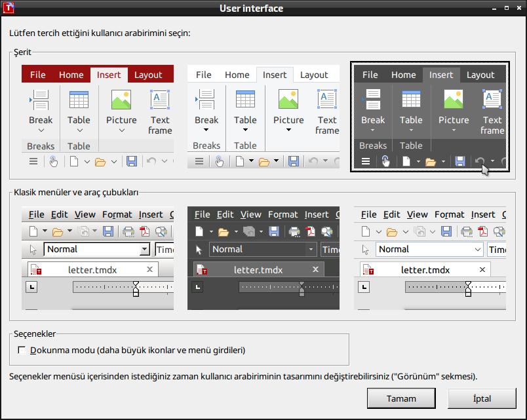
Task: Click Picture dropdown arrow in light ribbon preview
Action: (288, 130)
